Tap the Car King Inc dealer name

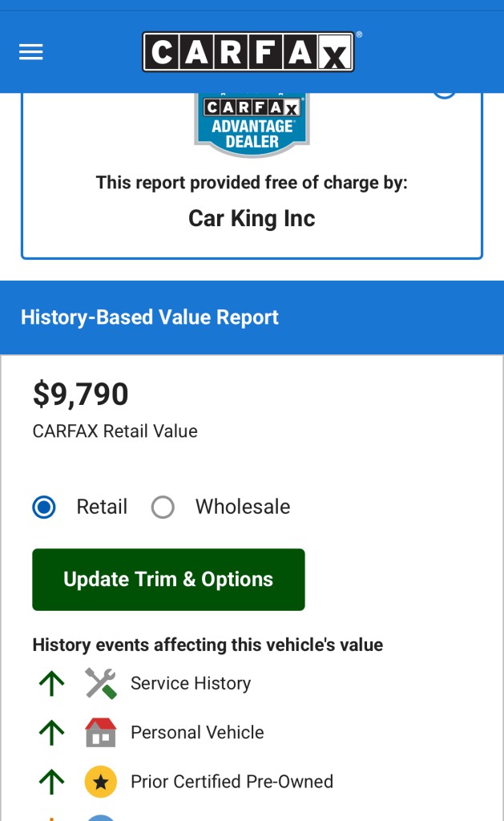coord(252,218)
